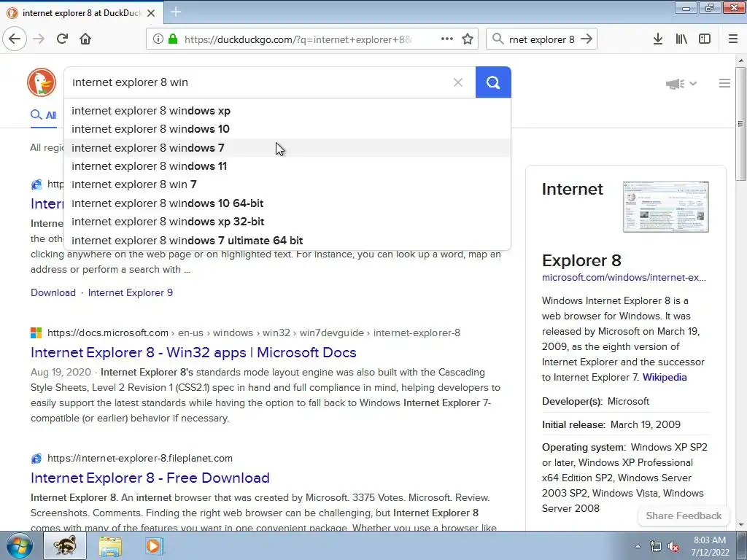747x560 pixels.
Task: Choose suggestion 'windows xp 32-bit'
Action: pos(287,222)
